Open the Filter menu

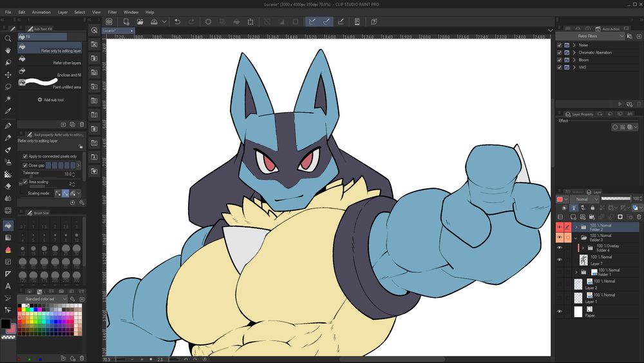[x=112, y=12]
